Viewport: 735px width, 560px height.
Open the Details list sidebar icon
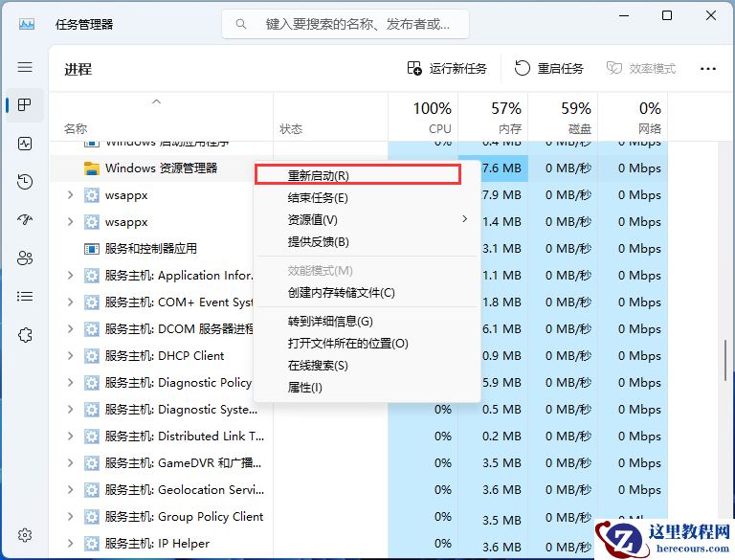pos(25,297)
